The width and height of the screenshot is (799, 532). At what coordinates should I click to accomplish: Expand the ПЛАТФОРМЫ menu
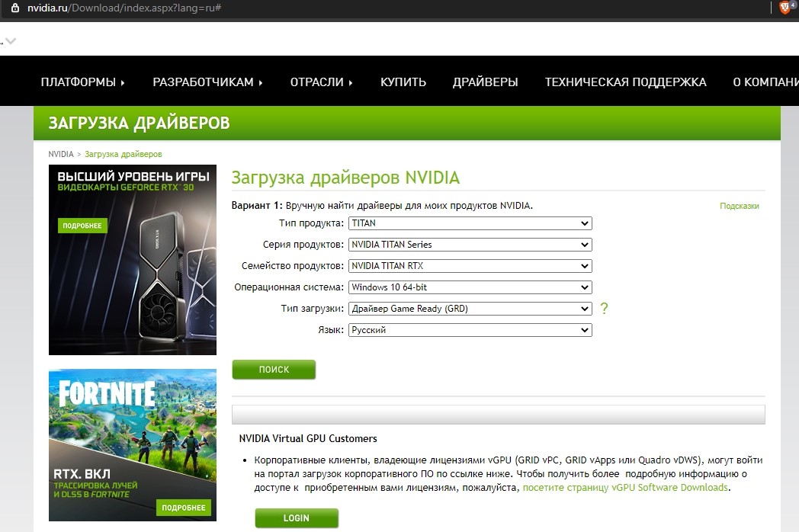(82, 82)
